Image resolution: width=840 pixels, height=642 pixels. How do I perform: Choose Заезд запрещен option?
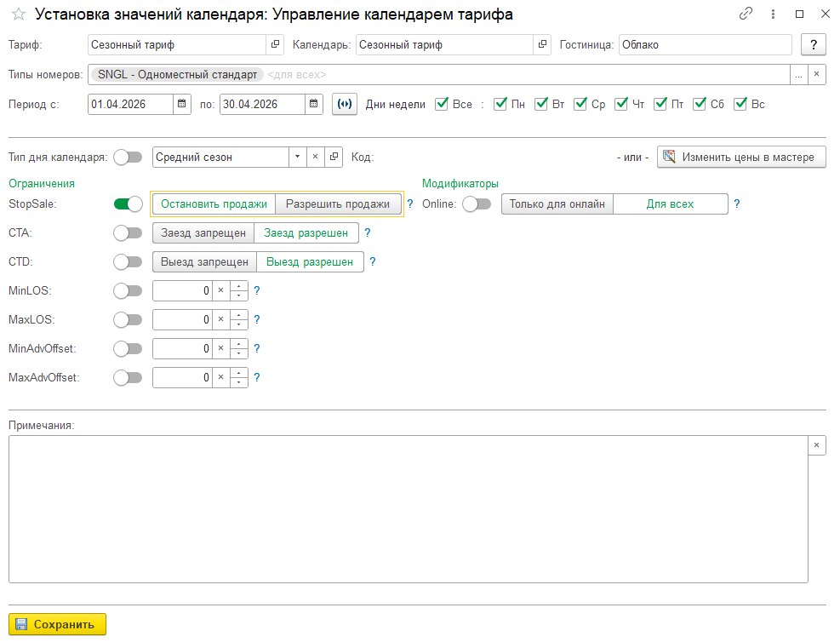203,233
